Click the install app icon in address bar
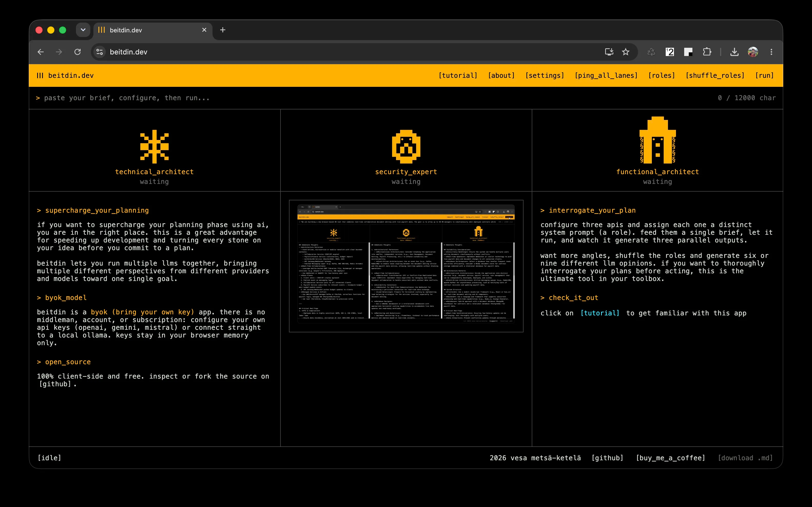The width and height of the screenshot is (812, 507). coord(609,52)
